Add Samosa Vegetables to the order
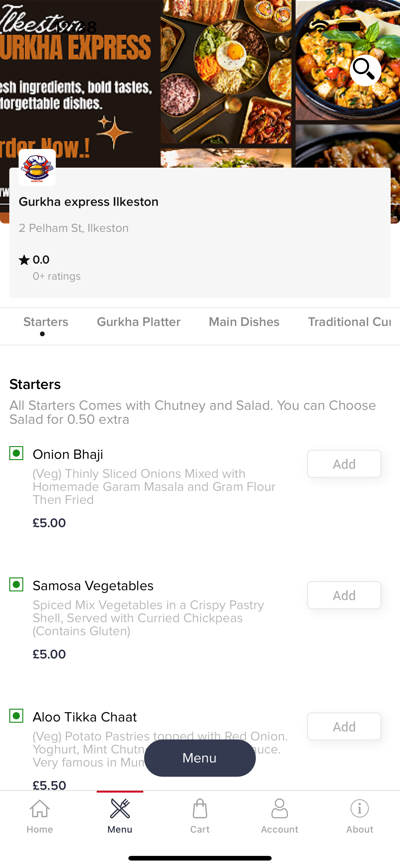400x868 pixels. [344, 595]
